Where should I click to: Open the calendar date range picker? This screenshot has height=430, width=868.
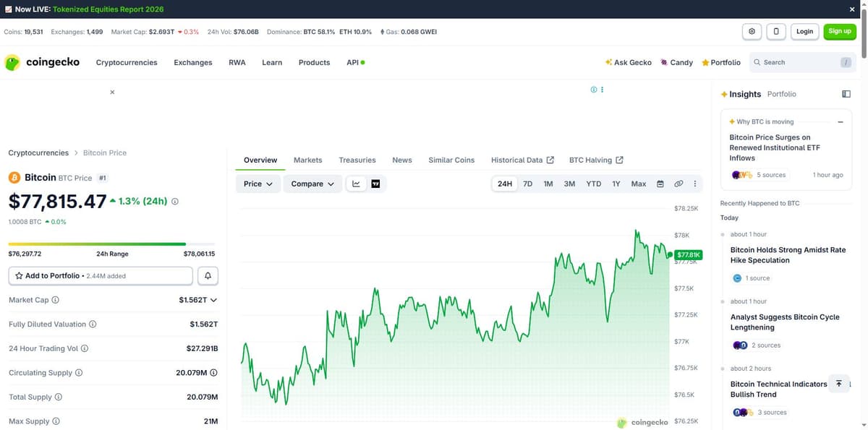pyautogui.click(x=660, y=184)
